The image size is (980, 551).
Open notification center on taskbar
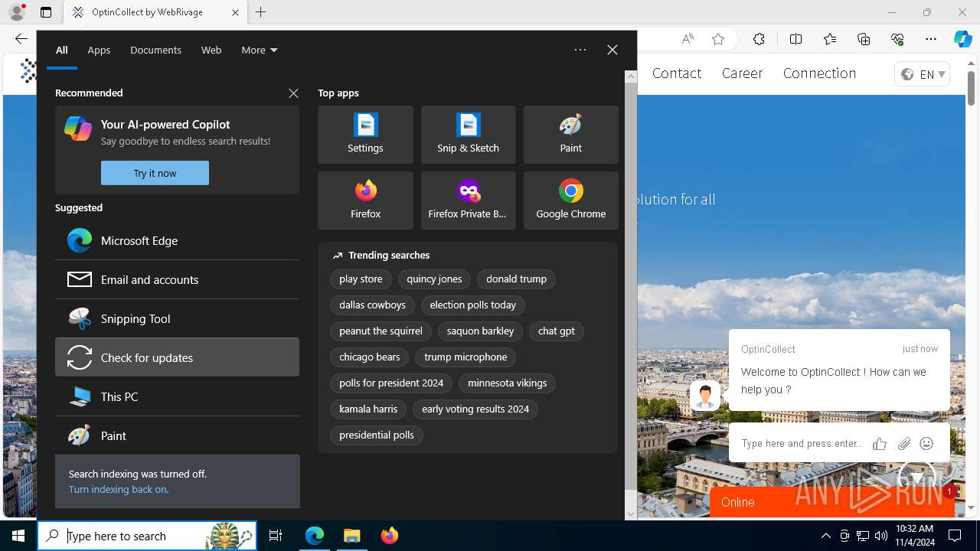pyautogui.click(x=955, y=536)
